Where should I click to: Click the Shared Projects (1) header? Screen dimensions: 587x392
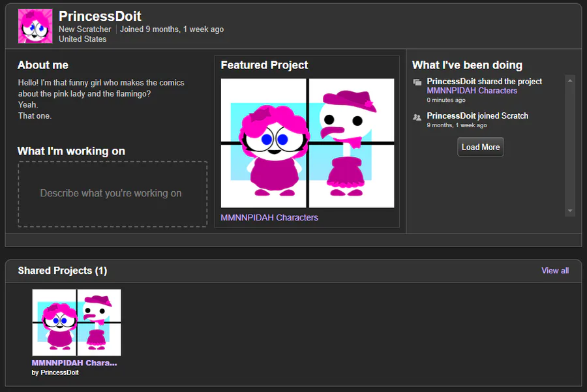63,270
